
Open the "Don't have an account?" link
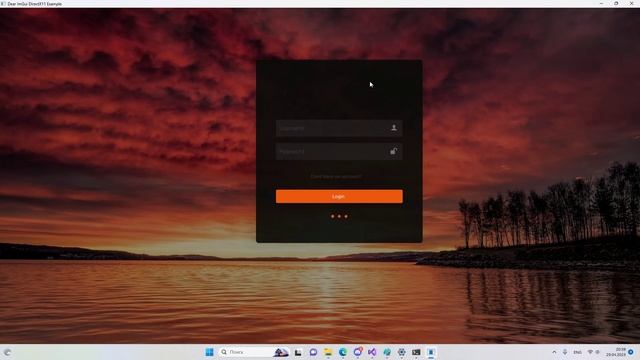tap(336, 176)
